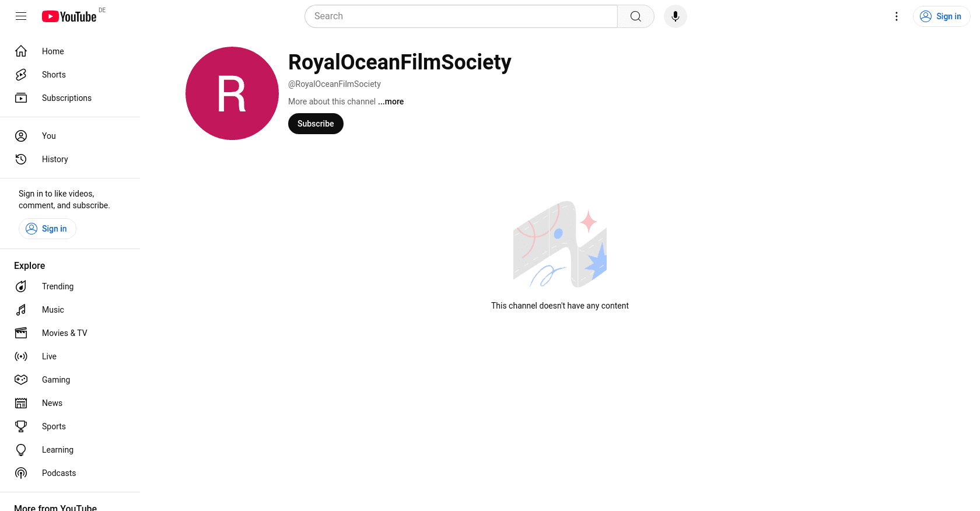This screenshot has width=980, height=511.
Task: Click the Gaming controller icon
Action: (21, 380)
